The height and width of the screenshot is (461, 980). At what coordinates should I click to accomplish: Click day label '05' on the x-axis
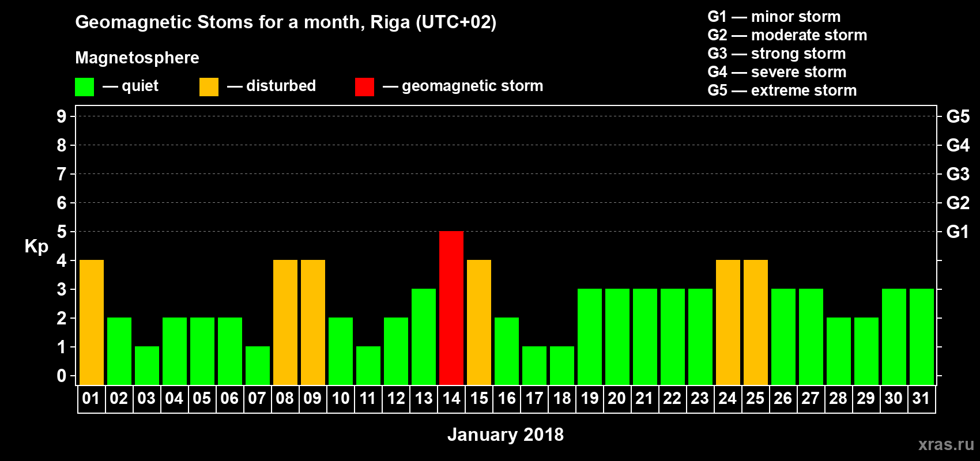click(x=202, y=399)
